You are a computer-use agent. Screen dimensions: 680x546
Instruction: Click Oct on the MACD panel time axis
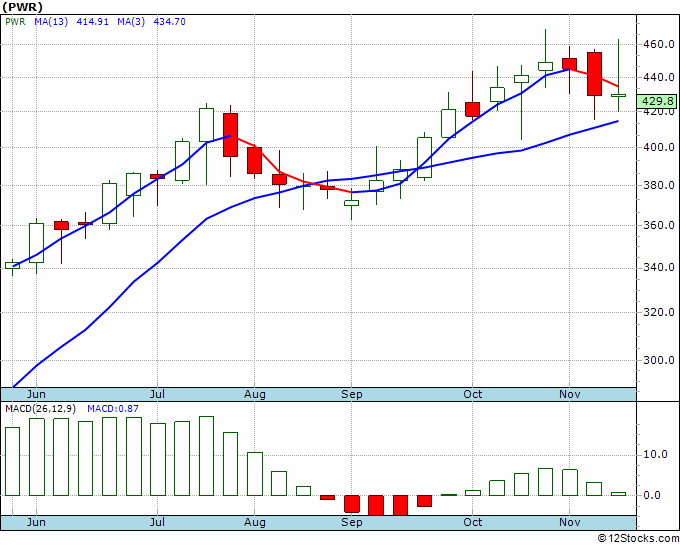(472, 523)
